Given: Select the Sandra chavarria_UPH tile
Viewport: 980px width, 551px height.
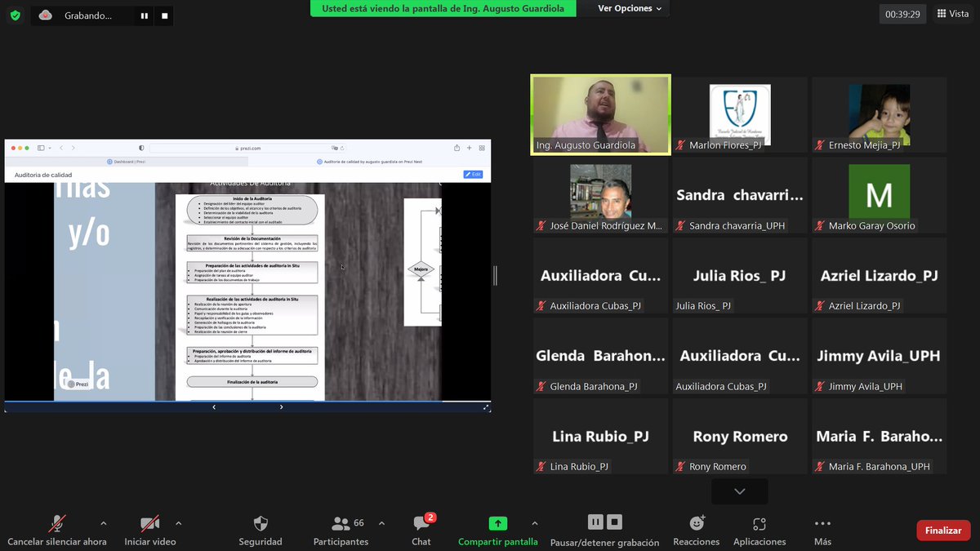Looking at the screenshot, I should tap(740, 194).
